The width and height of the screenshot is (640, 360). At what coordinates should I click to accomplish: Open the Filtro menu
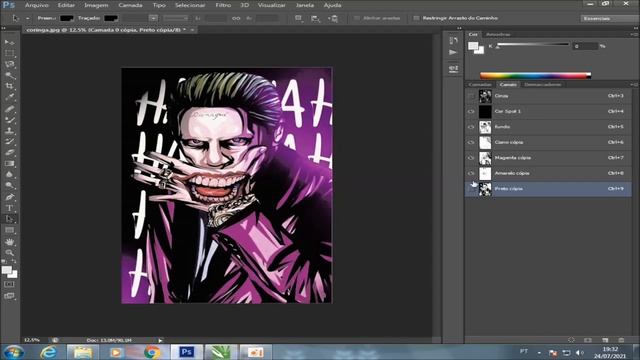[x=223, y=5]
